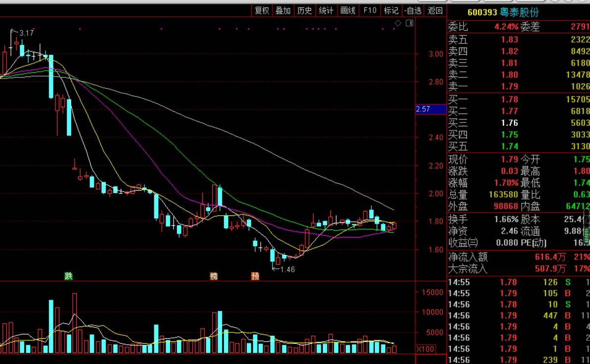This screenshot has height=364, width=590.
Task: Click the 榜 event marker icon
Action: tap(214, 276)
